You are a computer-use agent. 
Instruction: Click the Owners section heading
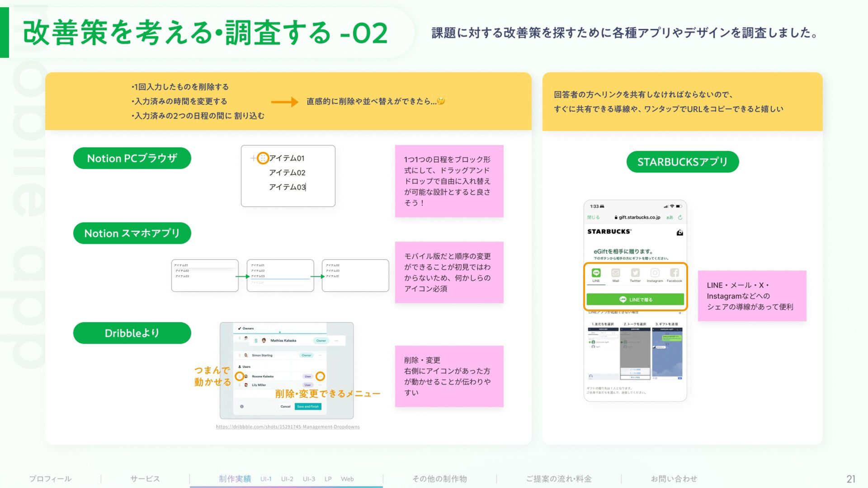(x=246, y=328)
